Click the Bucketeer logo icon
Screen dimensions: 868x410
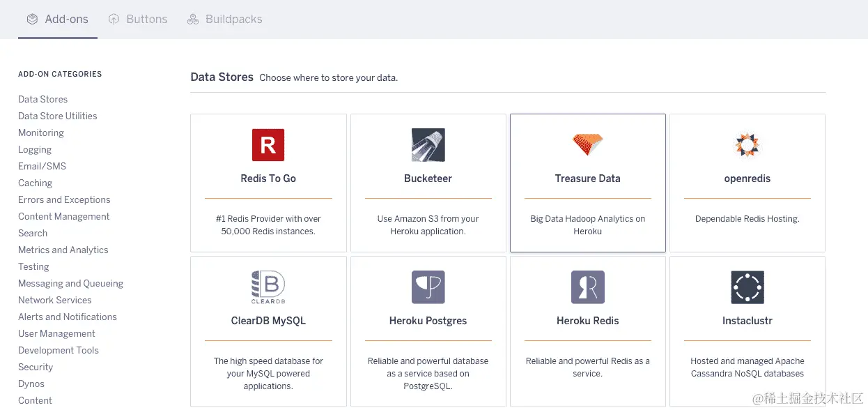point(428,145)
